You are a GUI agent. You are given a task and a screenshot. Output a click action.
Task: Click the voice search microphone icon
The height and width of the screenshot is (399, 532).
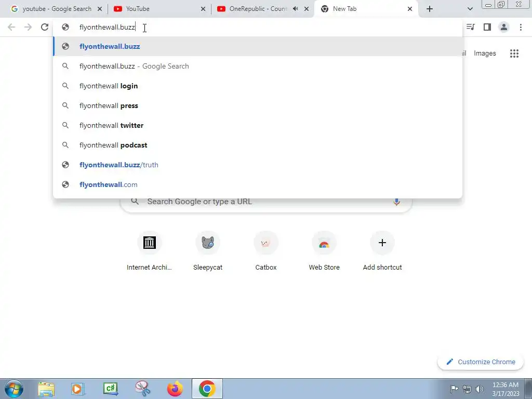tap(396, 202)
